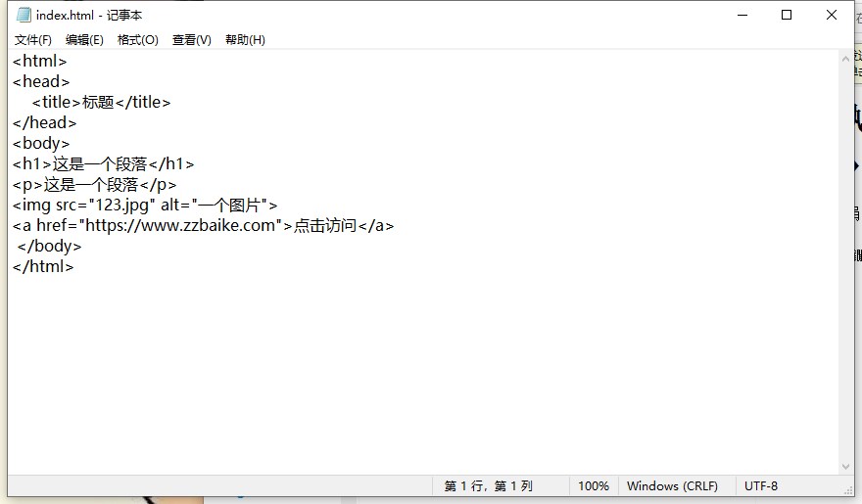Click the <html> opening tag line
The image size is (862, 504).
click(x=39, y=61)
